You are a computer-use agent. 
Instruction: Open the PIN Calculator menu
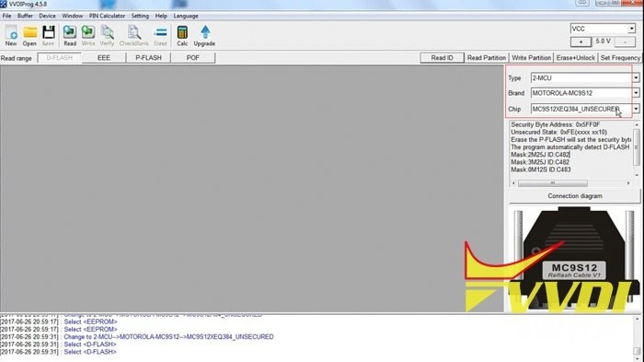pyautogui.click(x=107, y=16)
